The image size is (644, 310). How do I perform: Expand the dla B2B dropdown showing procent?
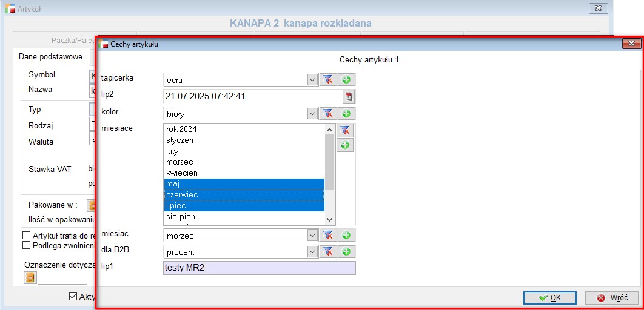tap(312, 251)
